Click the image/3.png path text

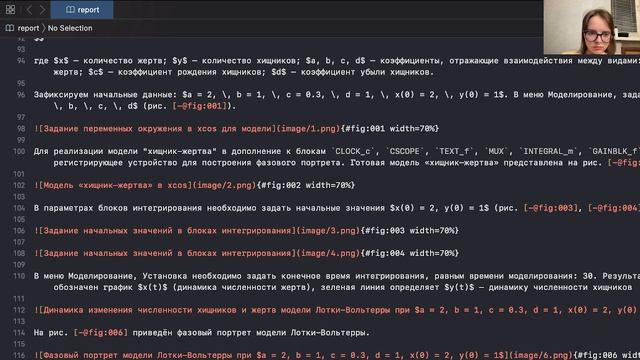click(328, 231)
